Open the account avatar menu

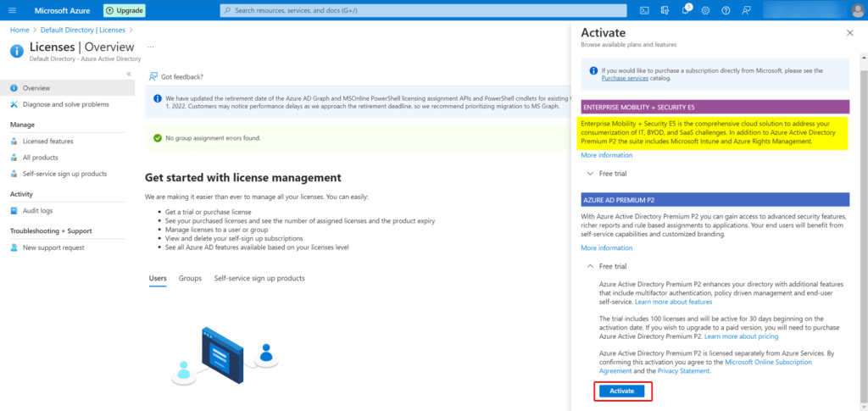tap(859, 10)
